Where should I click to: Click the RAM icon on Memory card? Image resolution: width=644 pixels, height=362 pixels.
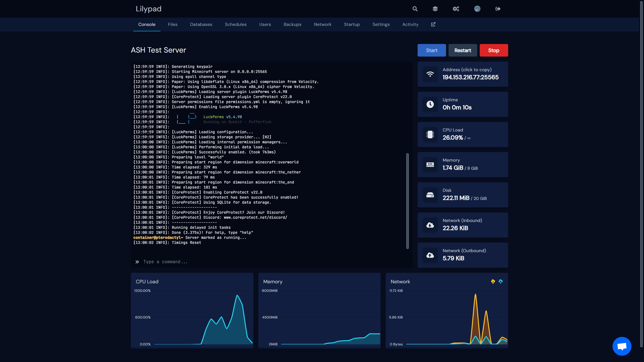[430, 165]
